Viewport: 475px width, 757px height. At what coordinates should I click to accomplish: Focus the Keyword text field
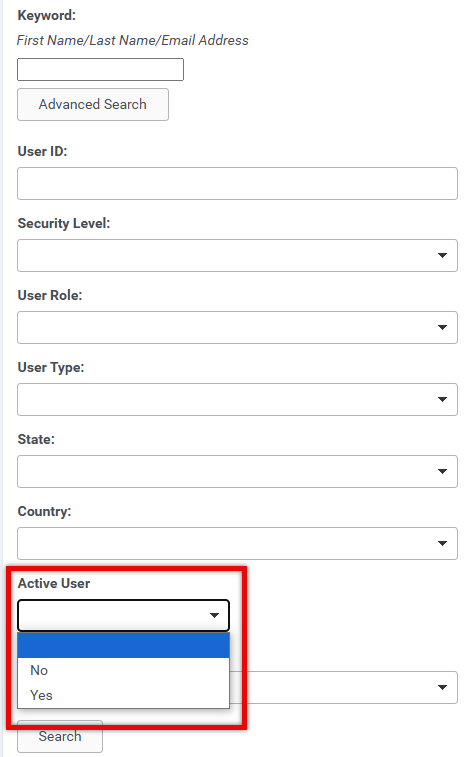tap(100, 70)
